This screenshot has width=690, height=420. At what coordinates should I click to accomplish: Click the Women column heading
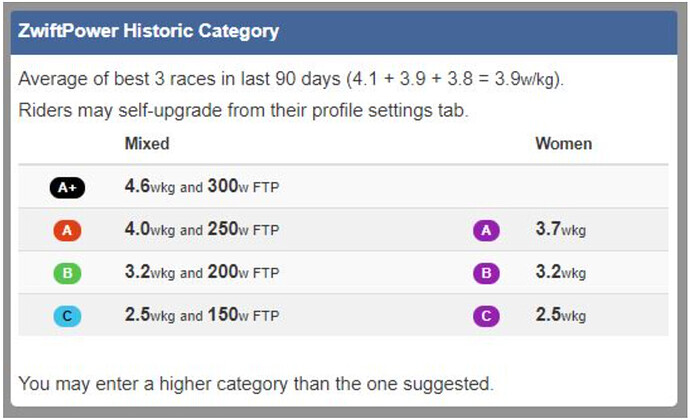coord(563,144)
